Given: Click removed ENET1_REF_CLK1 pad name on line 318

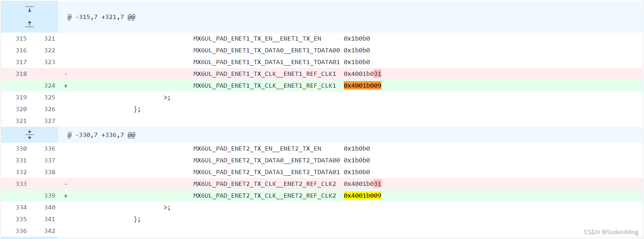Looking at the screenshot, I should click(x=265, y=74).
